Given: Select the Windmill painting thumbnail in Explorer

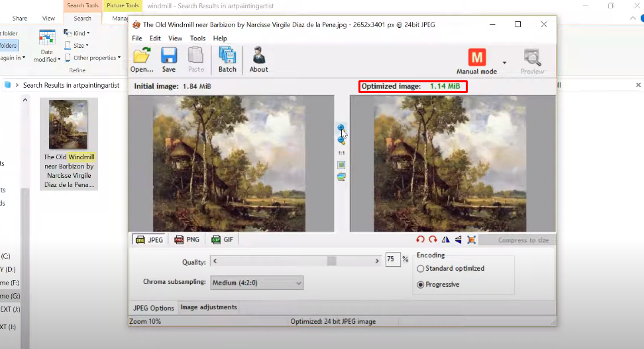Looking at the screenshot, I should (x=69, y=125).
